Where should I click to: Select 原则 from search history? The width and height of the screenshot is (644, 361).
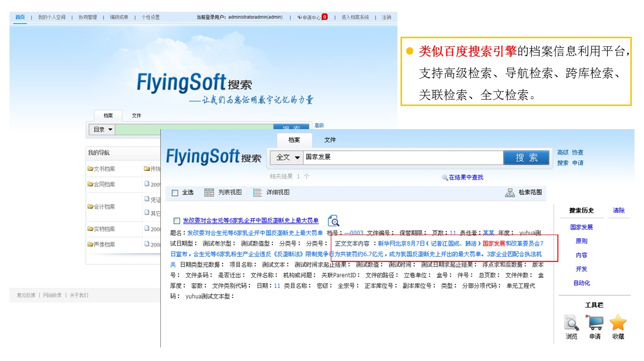[x=581, y=241]
